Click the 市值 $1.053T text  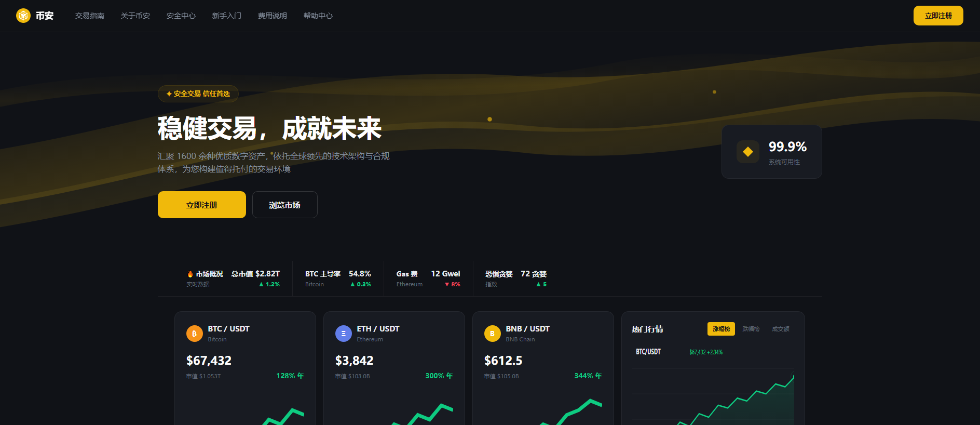(x=203, y=376)
